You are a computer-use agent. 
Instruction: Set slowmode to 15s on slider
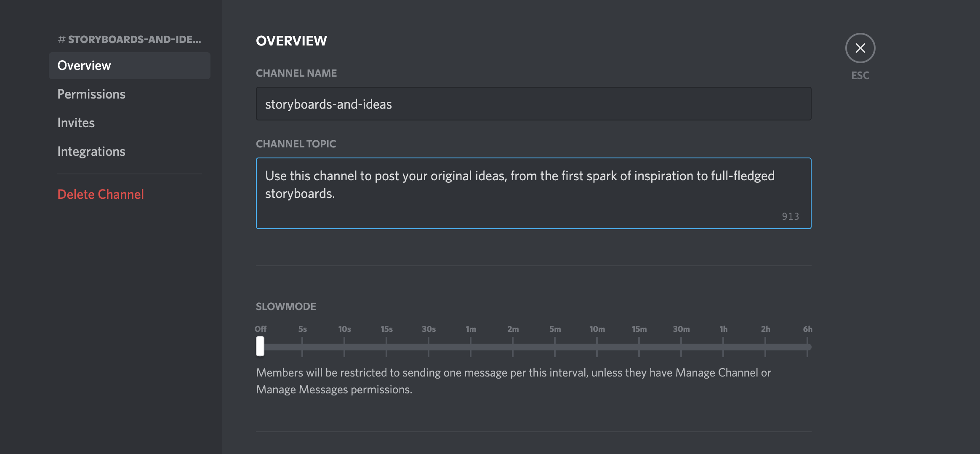pos(386,347)
